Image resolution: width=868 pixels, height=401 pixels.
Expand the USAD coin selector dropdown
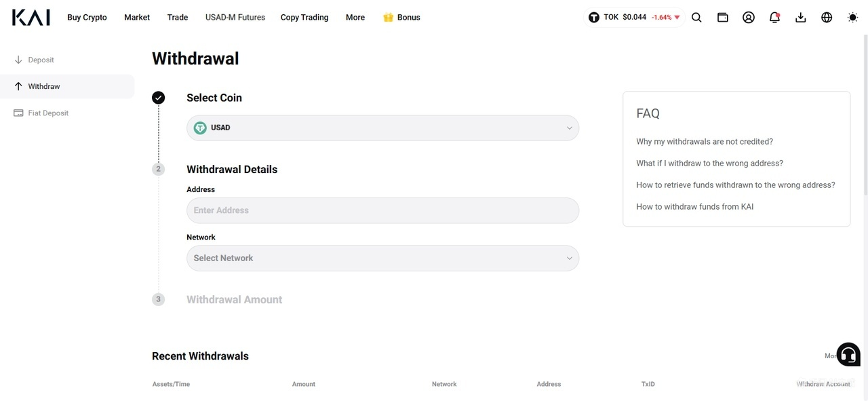[x=382, y=128]
